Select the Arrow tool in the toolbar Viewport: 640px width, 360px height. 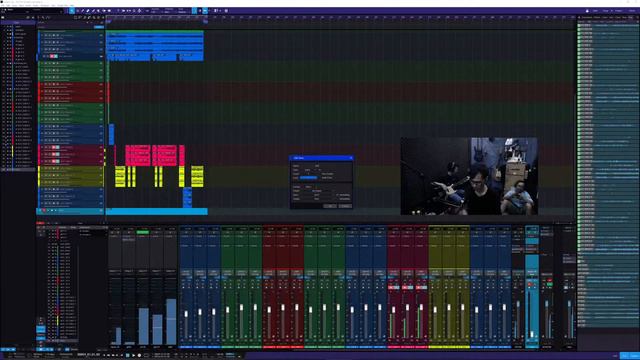(x=72, y=11)
